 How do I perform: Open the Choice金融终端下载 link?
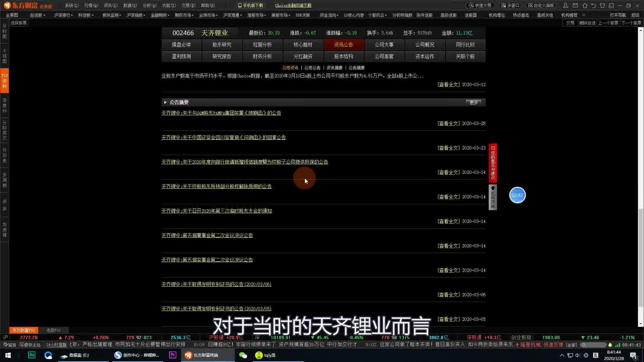(293, 5)
